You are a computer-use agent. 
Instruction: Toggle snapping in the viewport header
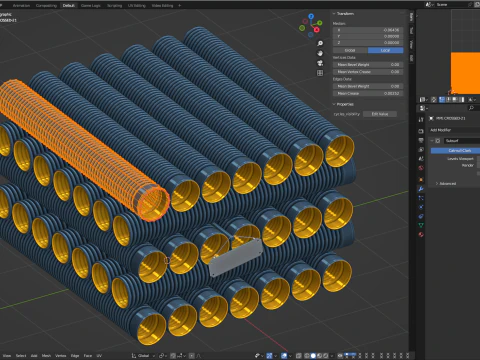pos(173,356)
